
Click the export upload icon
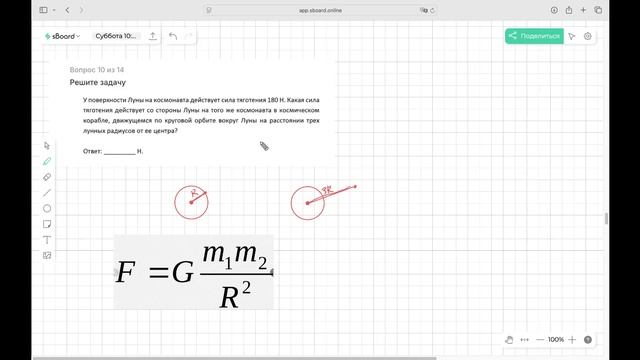[x=153, y=36]
